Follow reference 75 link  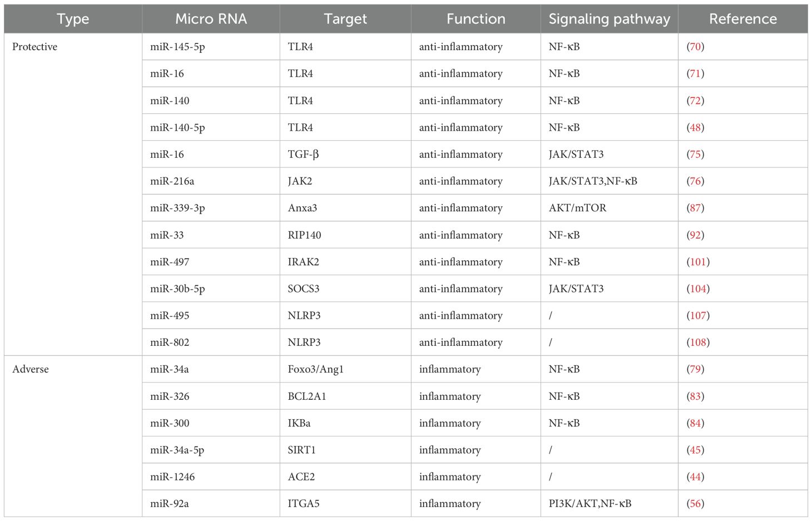click(x=695, y=154)
